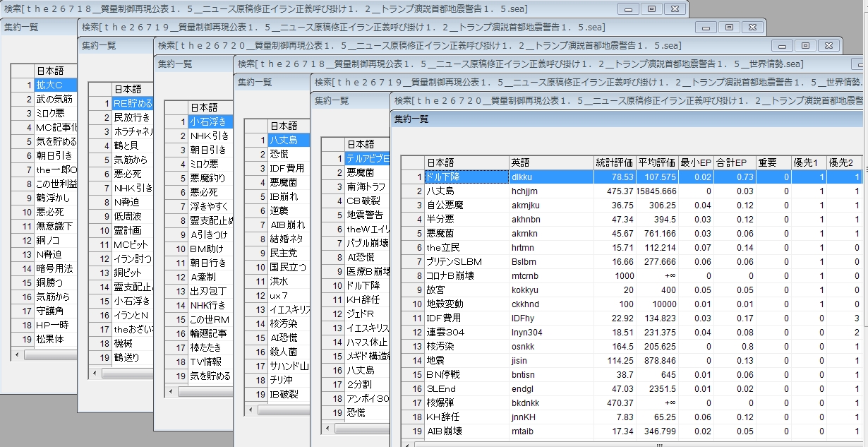Select the BN停戦 cell

[x=466, y=374]
